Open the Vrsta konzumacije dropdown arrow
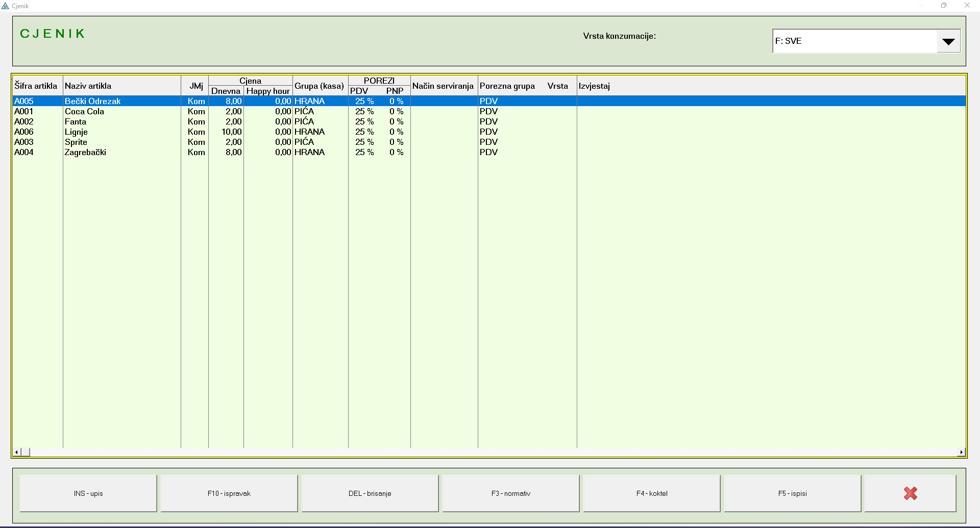This screenshot has height=528, width=980. (948, 41)
